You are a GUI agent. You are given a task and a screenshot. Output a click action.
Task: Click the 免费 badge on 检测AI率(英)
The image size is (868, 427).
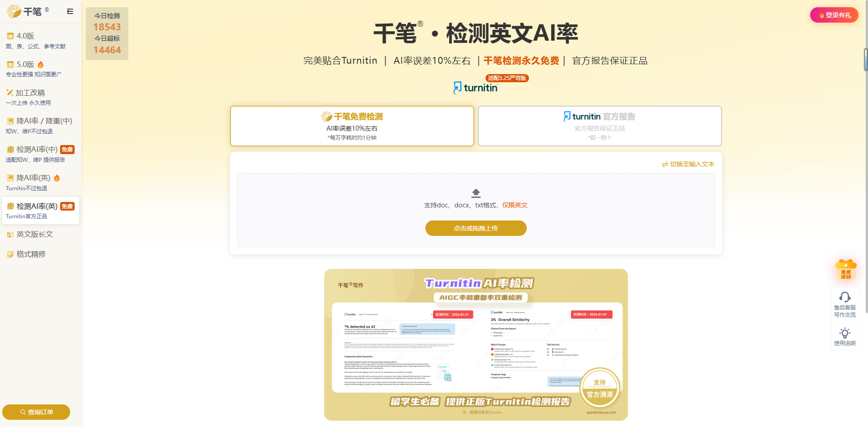(67, 206)
